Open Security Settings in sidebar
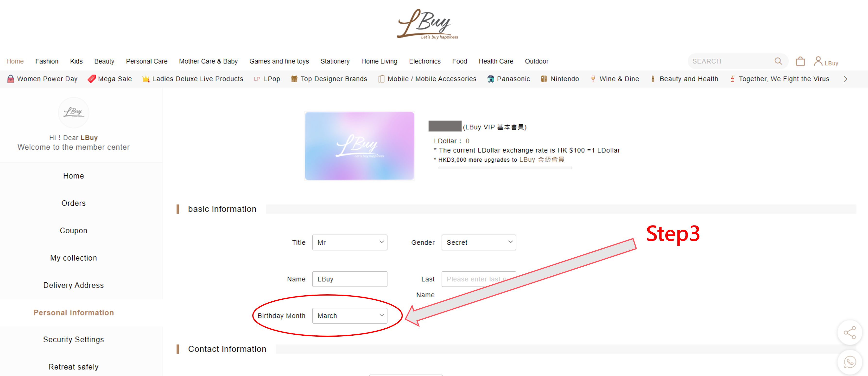Image resolution: width=868 pixels, height=376 pixels. [x=74, y=339]
